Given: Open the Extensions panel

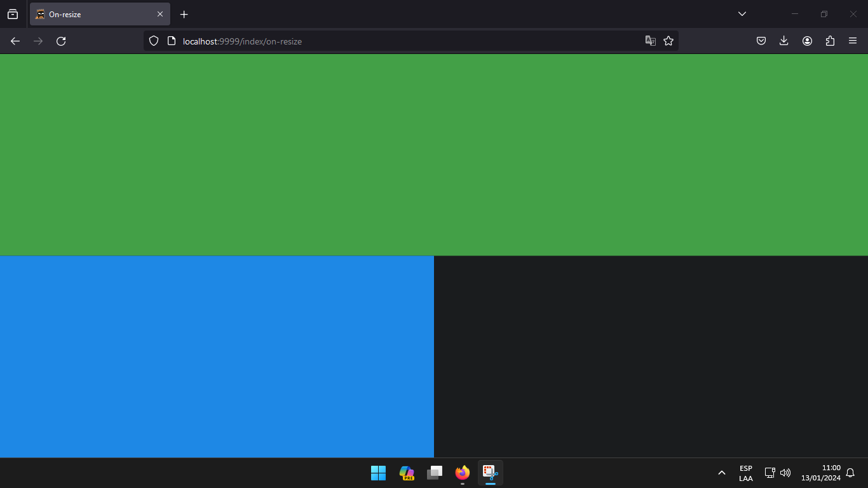Looking at the screenshot, I should (830, 41).
